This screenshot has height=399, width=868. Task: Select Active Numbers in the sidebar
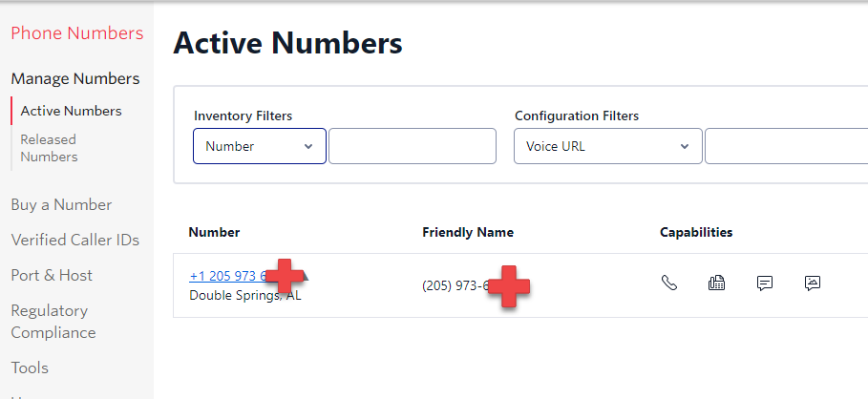[x=71, y=111]
